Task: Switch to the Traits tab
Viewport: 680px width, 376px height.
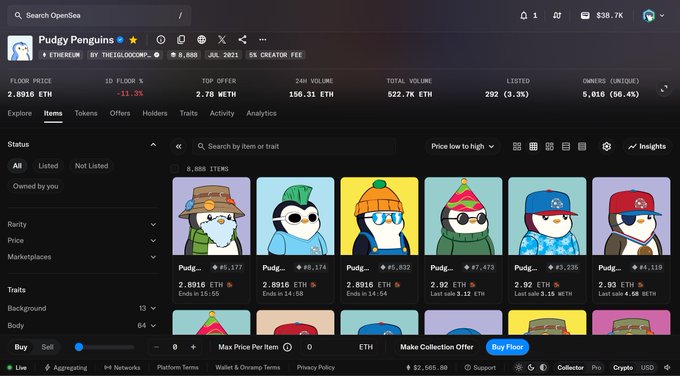Action: 189,113
